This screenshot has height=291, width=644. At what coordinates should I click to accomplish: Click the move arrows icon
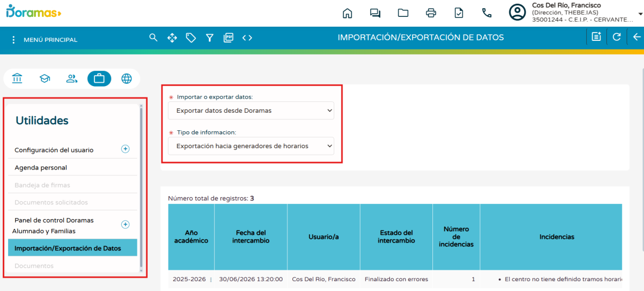[172, 38]
